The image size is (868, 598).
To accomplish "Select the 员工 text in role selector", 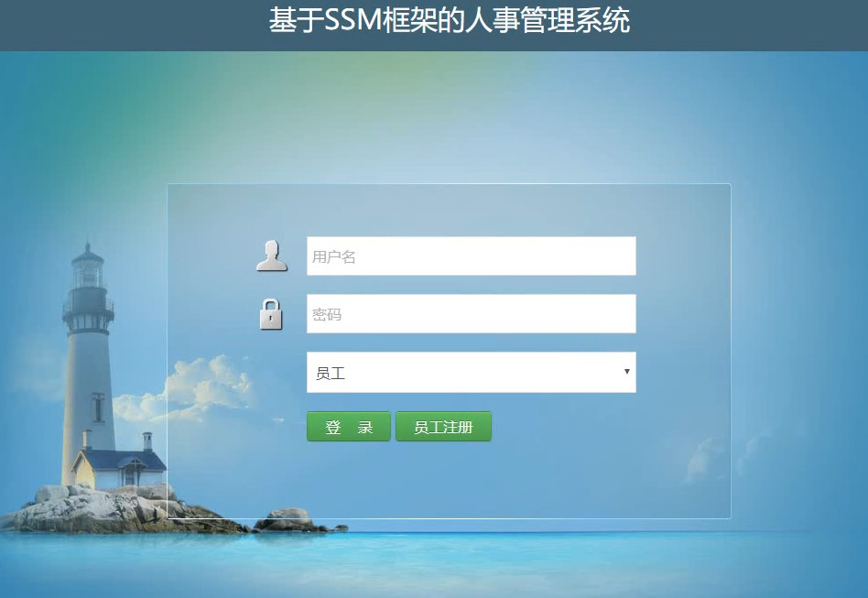I will pyautogui.click(x=331, y=374).
